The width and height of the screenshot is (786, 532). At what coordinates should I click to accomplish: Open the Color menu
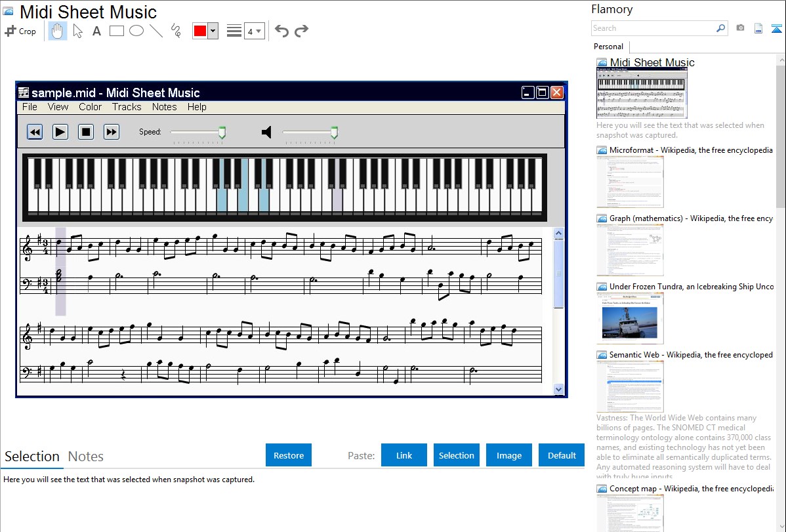(91, 107)
